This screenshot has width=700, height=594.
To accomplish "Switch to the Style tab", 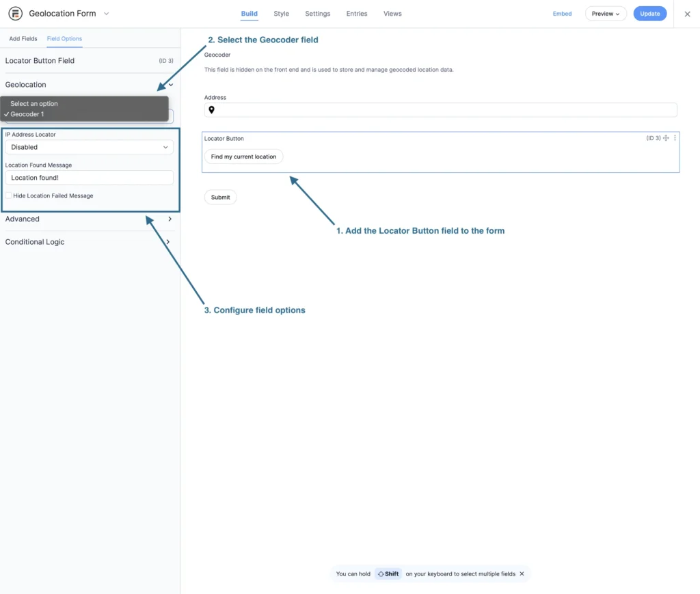I will tap(281, 14).
